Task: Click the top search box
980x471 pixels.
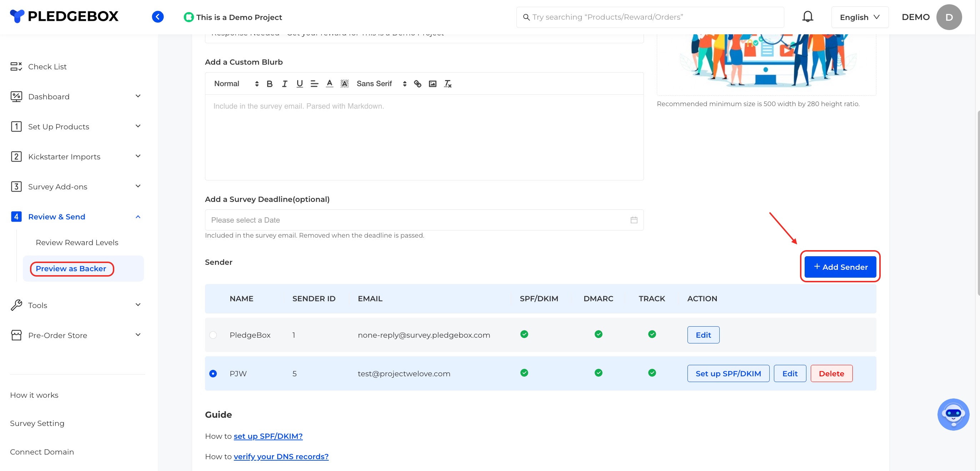Action: (x=650, y=17)
